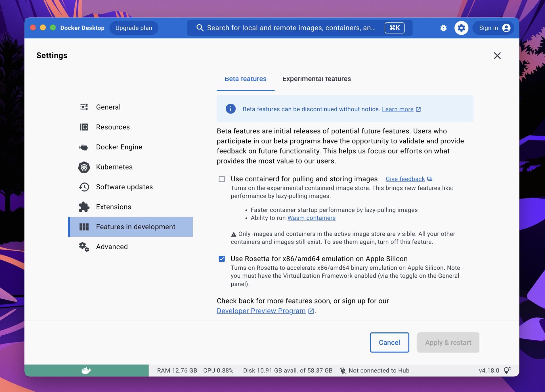Viewport: 545px width, 392px height.
Task: Open the troubleshoot bug icon
Action: coord(443,28)
